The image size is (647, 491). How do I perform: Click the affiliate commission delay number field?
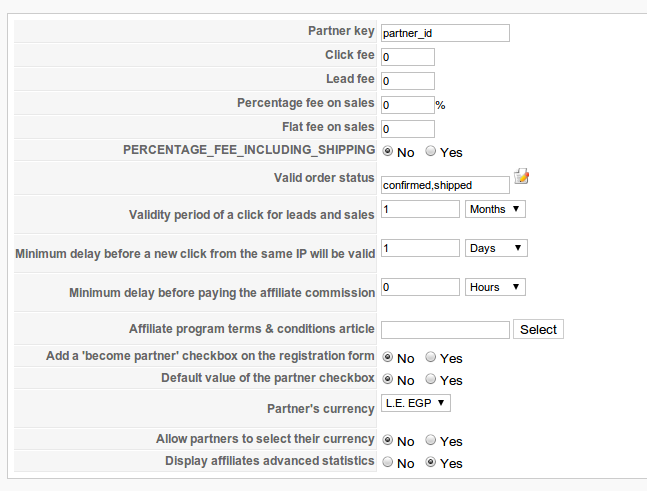(x=420, y=287)
